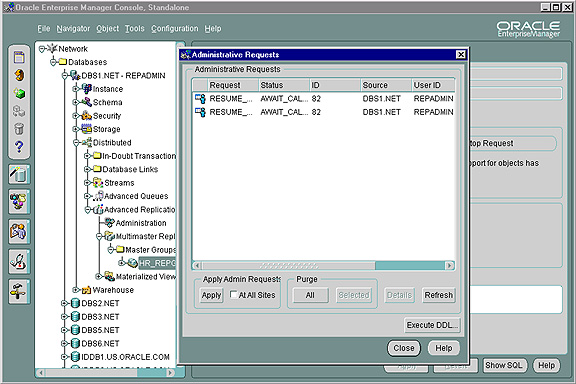Click Apply in Apply Admin Requests

(211, 295)
